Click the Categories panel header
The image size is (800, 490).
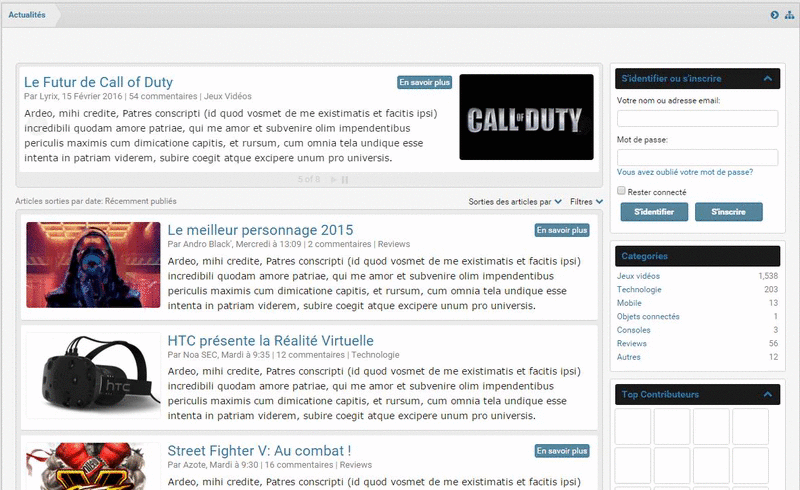697,256
